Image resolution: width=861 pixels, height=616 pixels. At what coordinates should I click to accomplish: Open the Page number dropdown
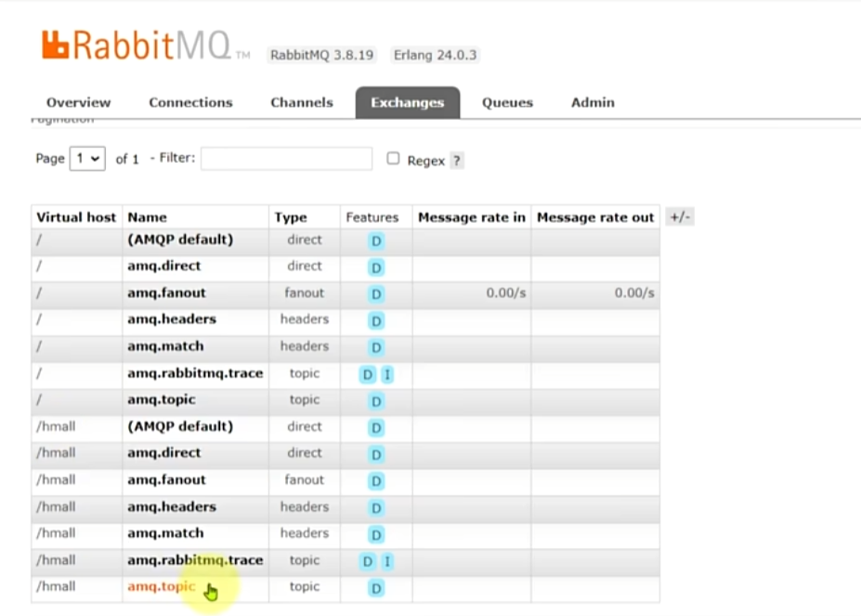coord(87,159)
